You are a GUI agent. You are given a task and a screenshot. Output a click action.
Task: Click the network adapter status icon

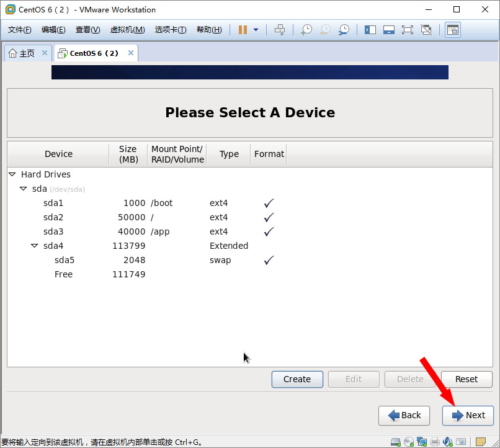click(x=422, y=442)
